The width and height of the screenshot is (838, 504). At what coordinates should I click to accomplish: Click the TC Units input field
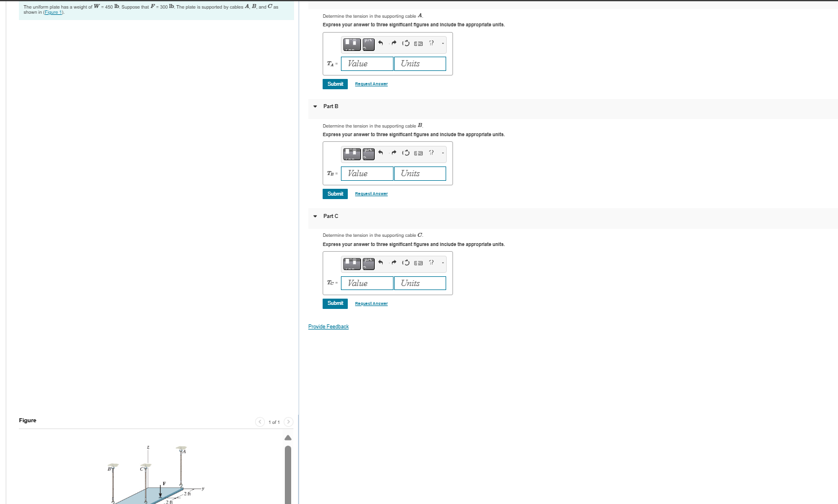click(x=420, y=283)
